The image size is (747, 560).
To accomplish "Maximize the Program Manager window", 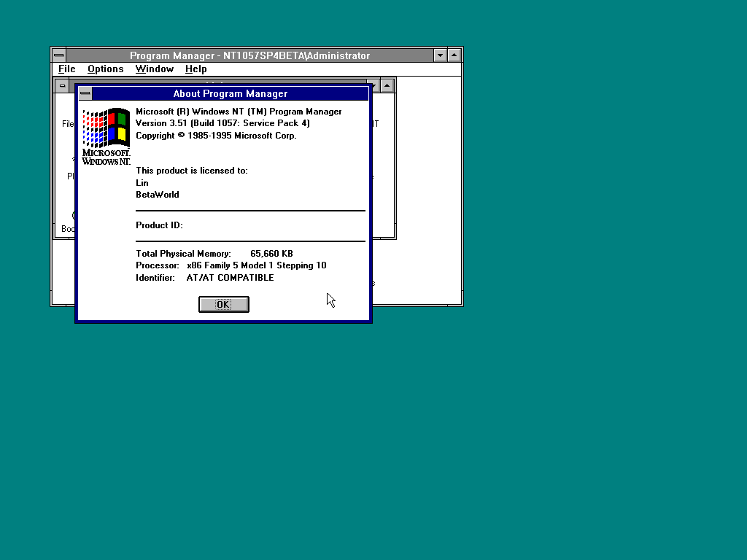I will tap(454, 55).
